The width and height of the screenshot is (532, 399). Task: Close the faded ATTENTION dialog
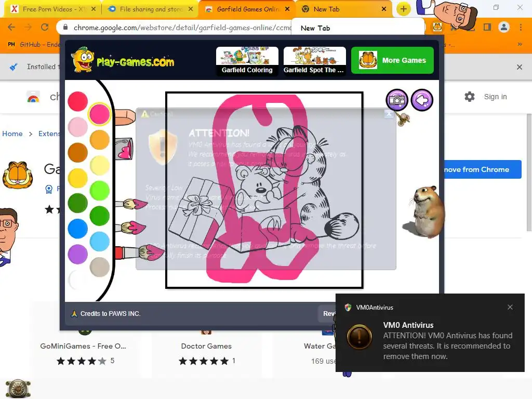(389, 114)
